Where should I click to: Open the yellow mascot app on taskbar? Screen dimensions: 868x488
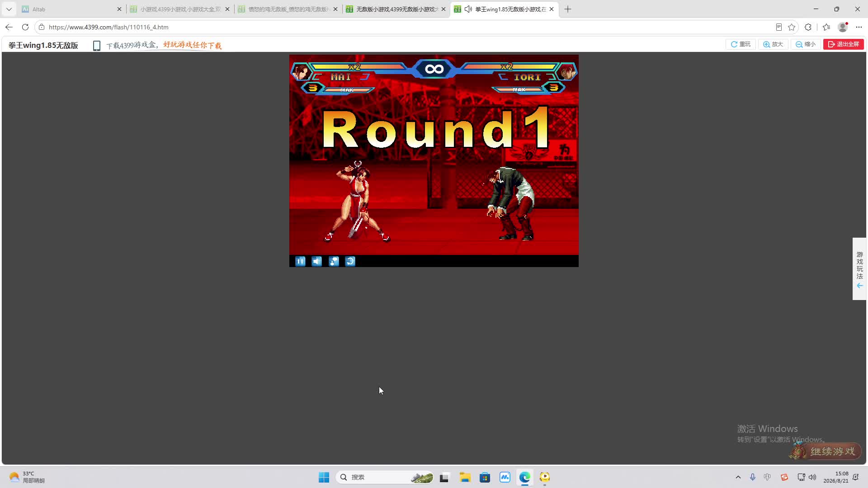[545, 477]
